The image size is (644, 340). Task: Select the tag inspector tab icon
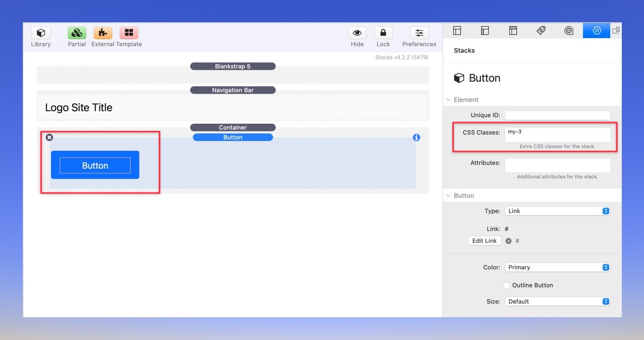click(x=541, y=30)
